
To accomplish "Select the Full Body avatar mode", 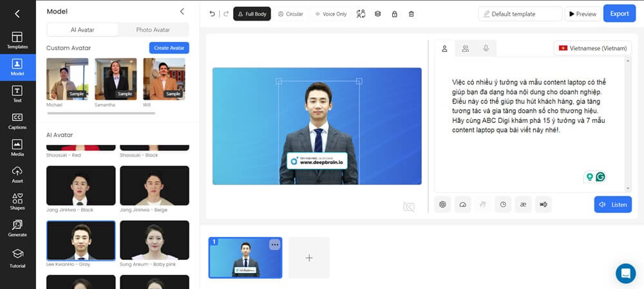I will click(252, 14).
